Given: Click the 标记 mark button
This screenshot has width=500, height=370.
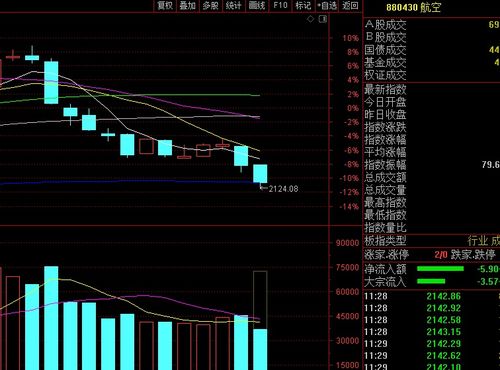Looking at the screenshot, I should [x=303, y=6].
